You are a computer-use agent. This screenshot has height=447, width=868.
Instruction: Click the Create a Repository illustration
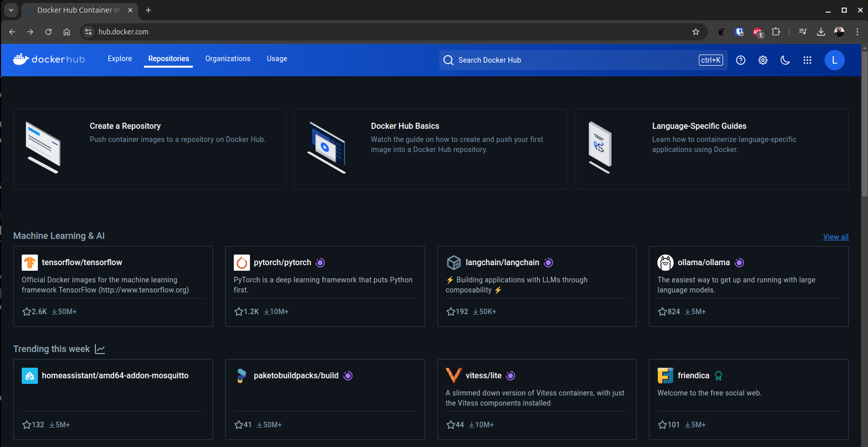pyautogui.click(x=43, y=148)
